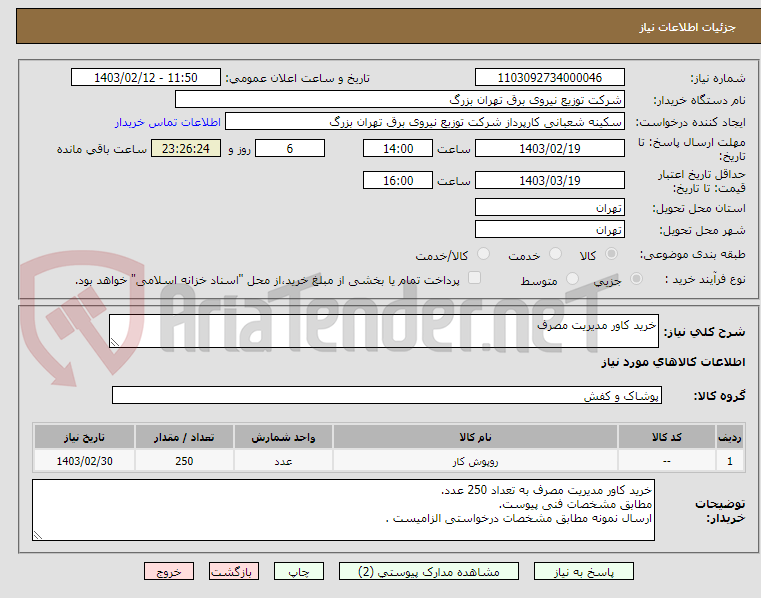Click the resize handle of توضیحات خریدار box
Viewport: 761px width, 598px height.
37,535
